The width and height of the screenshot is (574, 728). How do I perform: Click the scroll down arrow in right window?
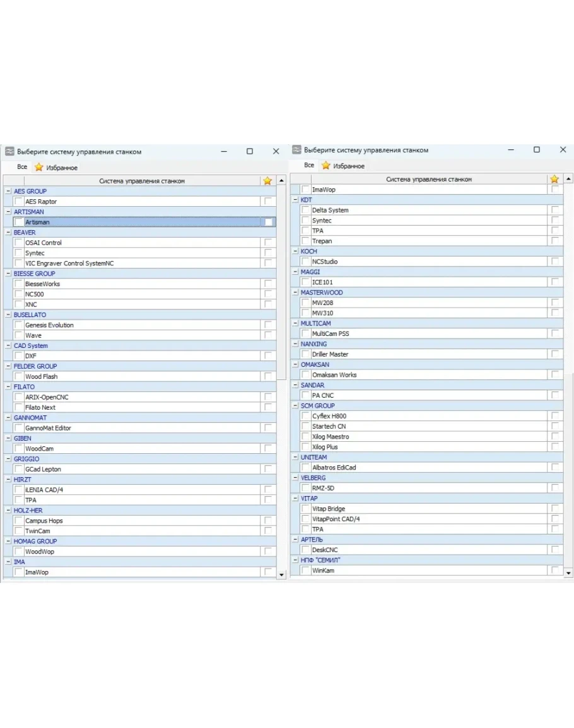(x=568, y=573)
